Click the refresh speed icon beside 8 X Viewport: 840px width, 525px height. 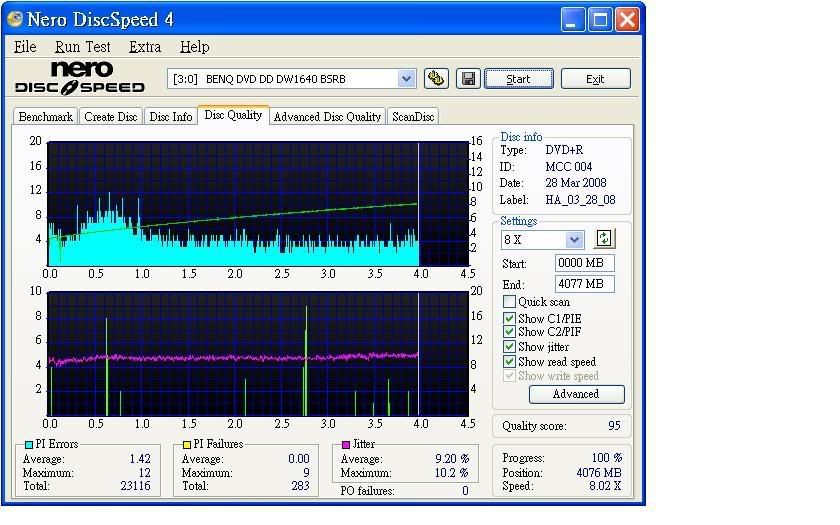point(604,238)
